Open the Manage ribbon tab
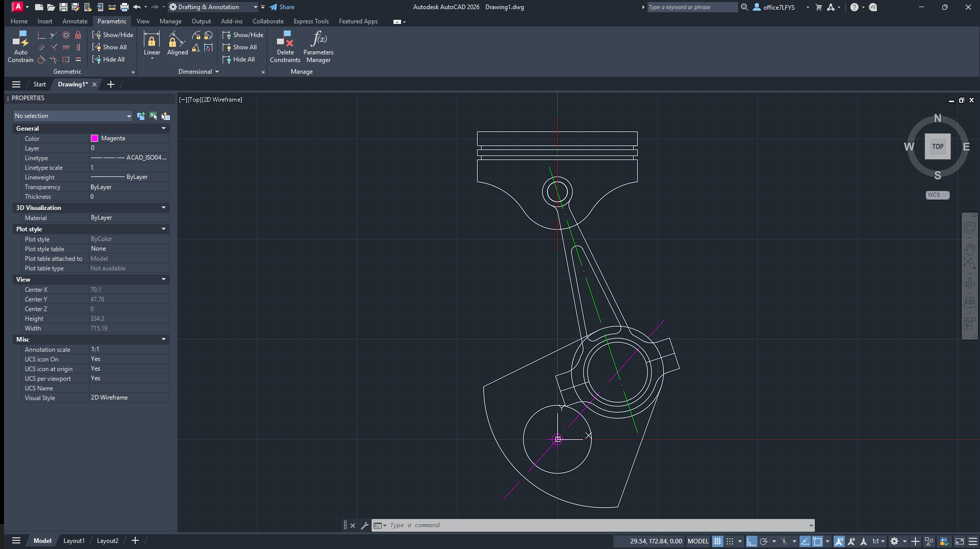The width and height of the screenshot is (980, 549). tap(170, 21)
